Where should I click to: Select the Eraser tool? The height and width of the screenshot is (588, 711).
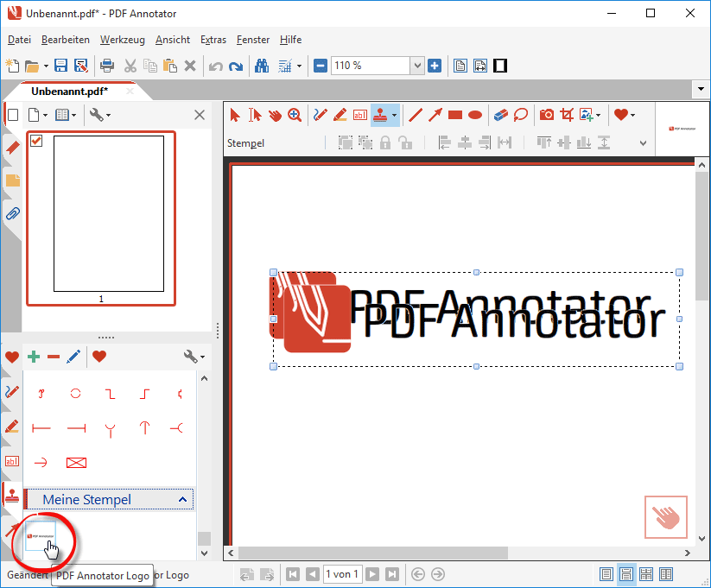pos(501,115)
